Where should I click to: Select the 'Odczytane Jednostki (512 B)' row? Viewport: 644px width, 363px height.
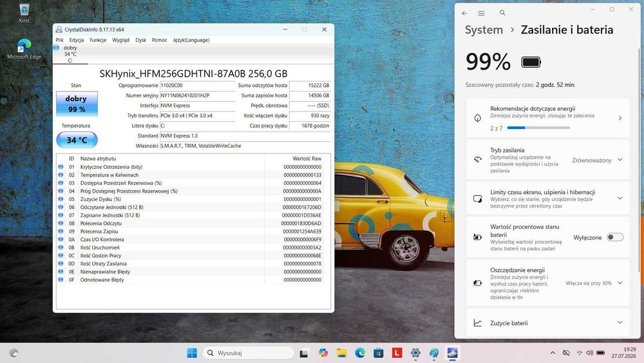(x=190, y=207)
